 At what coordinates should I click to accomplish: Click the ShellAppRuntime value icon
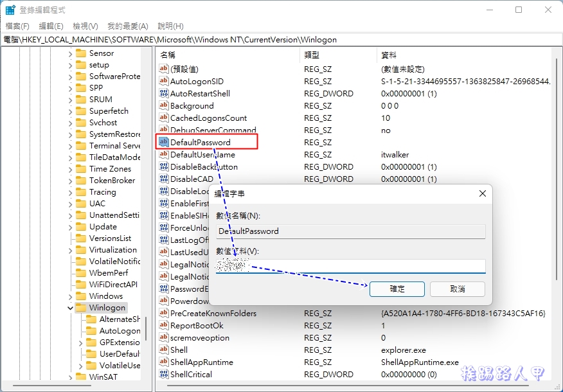(164, 362)
